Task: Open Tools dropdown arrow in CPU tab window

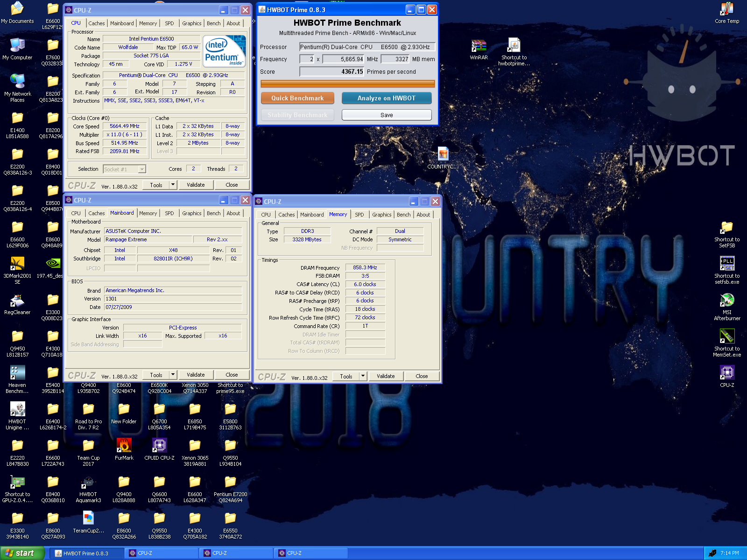Action: click(x=173, y=185)
